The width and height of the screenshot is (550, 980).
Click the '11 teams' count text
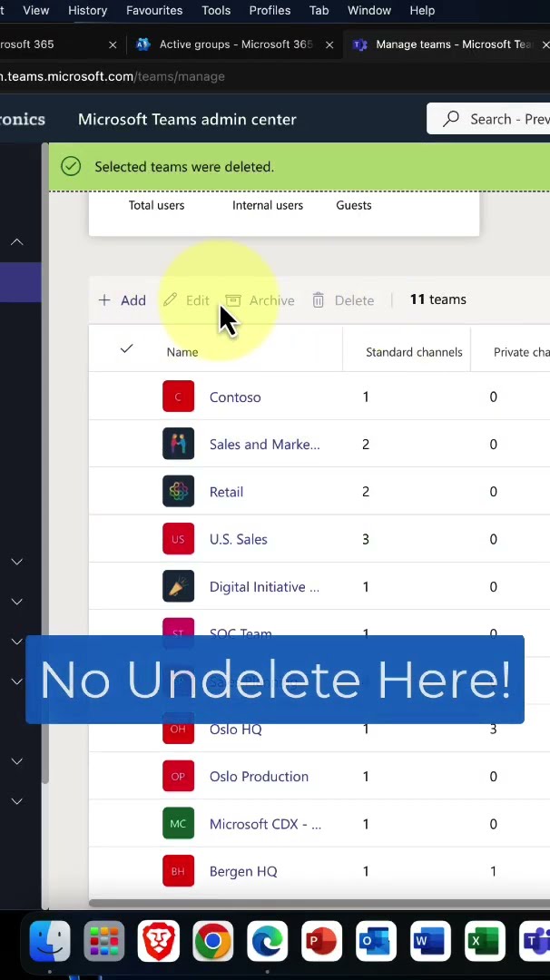pos(438,299)
